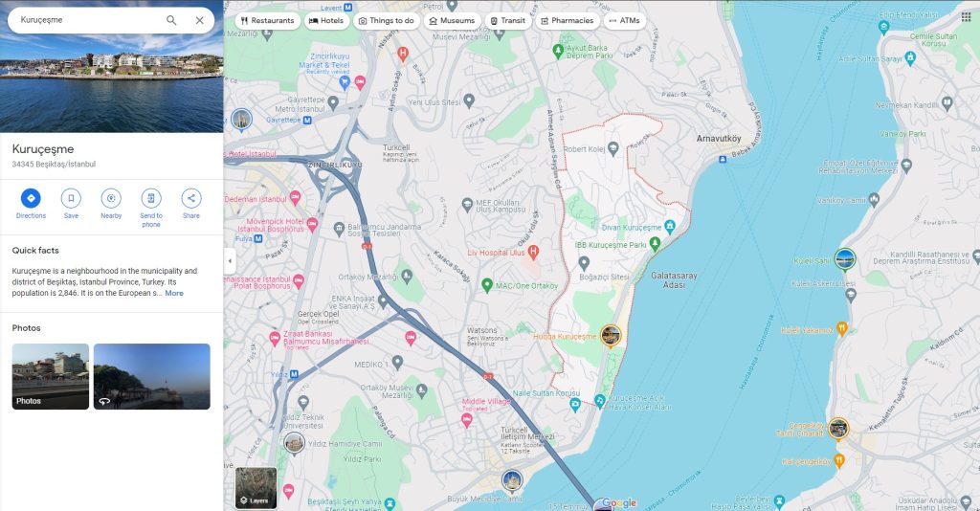Select the Boğaziçi Sitesi pin
980x511 pixels.
pos(584,263)
